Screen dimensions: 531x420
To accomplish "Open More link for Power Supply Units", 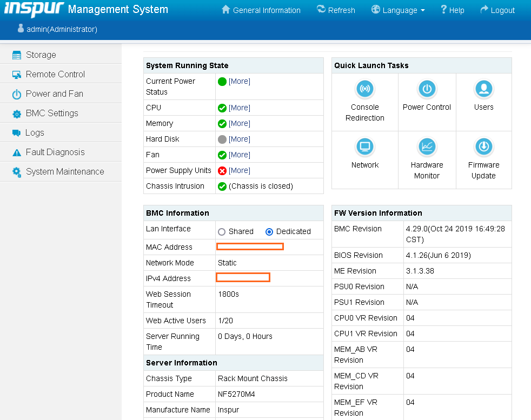I will tap(240, 171).
